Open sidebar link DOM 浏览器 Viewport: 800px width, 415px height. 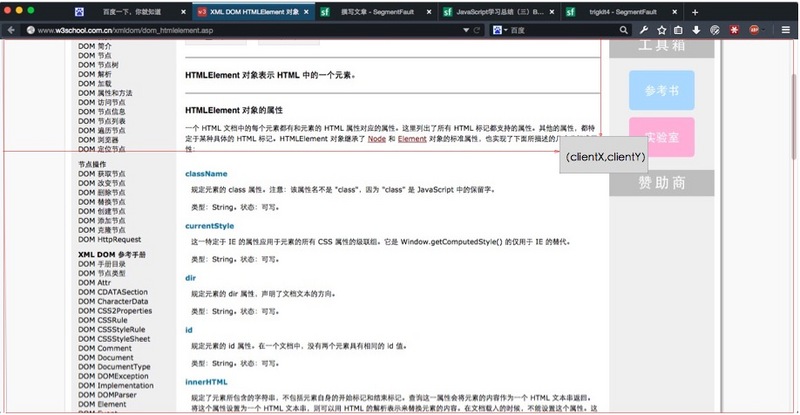click(98, 139)
